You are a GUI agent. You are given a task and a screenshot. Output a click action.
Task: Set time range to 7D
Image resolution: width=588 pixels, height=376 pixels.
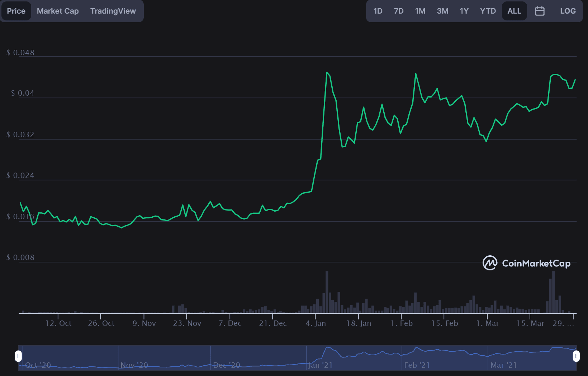point(399,11)
